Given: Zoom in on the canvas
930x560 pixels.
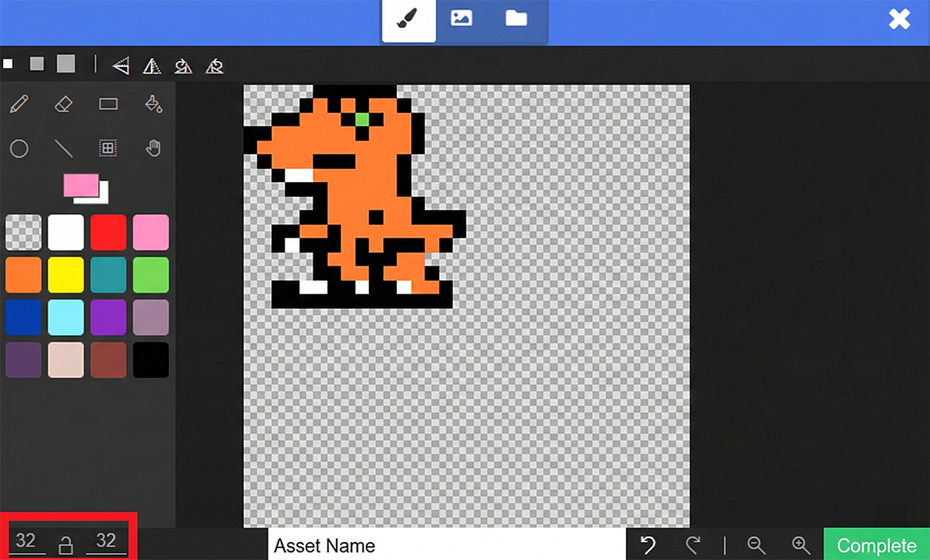Looking at the screenshot, I should tap(801, 545).
